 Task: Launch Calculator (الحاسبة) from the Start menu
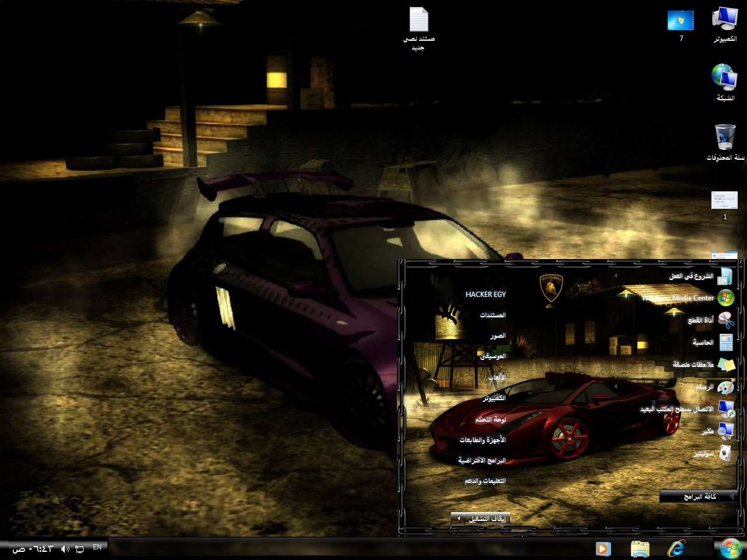(703, 342)
